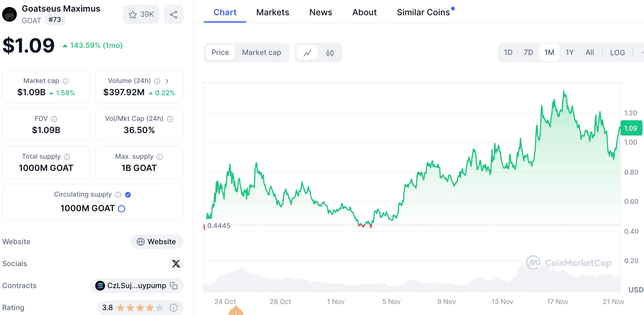Open Vol/Mkt Cap (24h) info icon
This screenshot has width=644, height=315.
coord(170,119)
